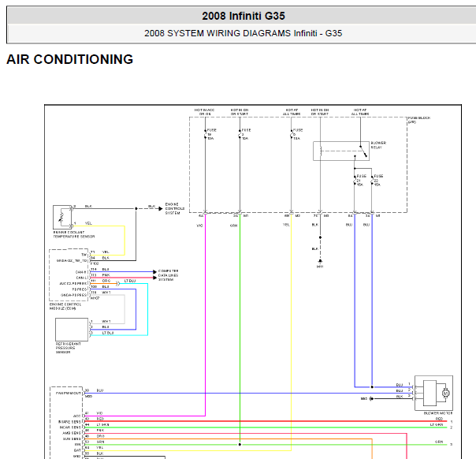Click the "41 VIO" terminal label
This screenshot has width=476, height=459.
pyautogui.click(x=94, y=413)
